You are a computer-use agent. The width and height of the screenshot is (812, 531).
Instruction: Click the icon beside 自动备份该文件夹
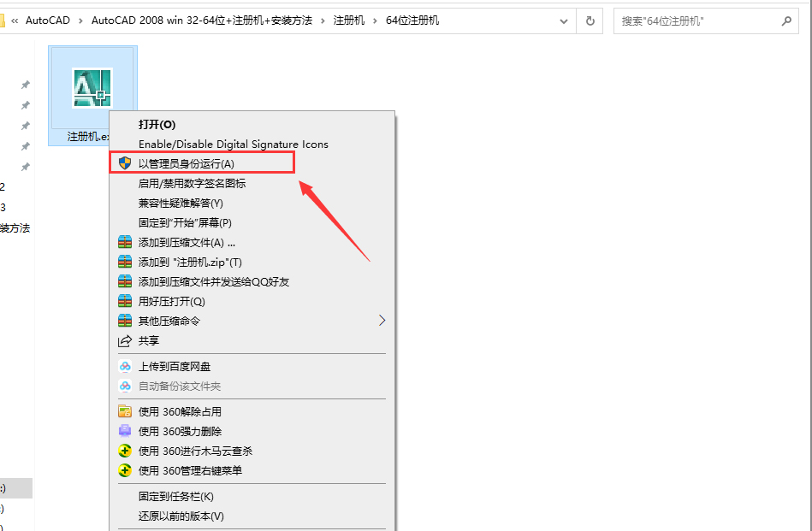[125, 386]
